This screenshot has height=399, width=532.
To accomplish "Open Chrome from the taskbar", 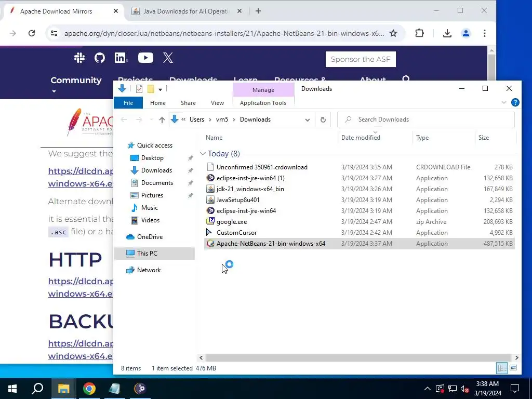I will tap(89, 389).
